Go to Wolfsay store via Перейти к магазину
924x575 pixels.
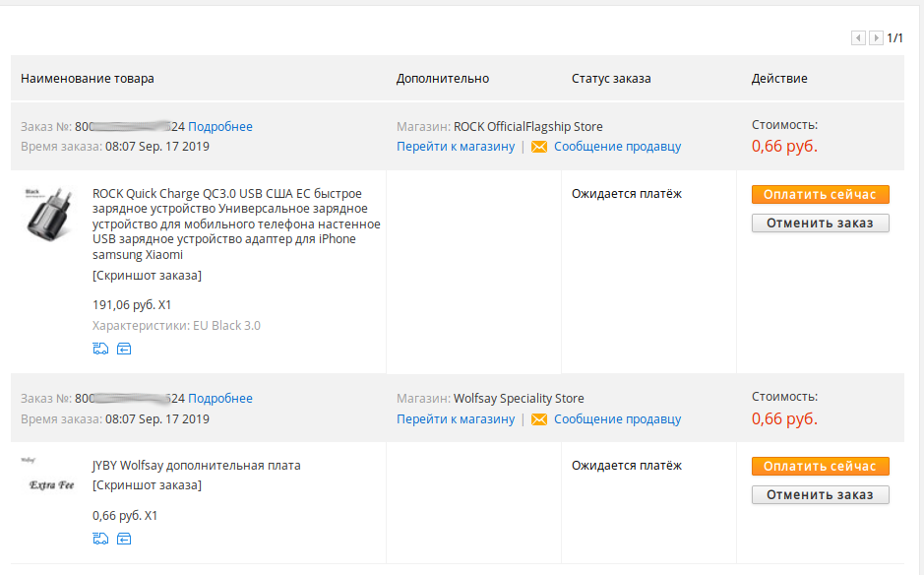click(x=456, y=419)
